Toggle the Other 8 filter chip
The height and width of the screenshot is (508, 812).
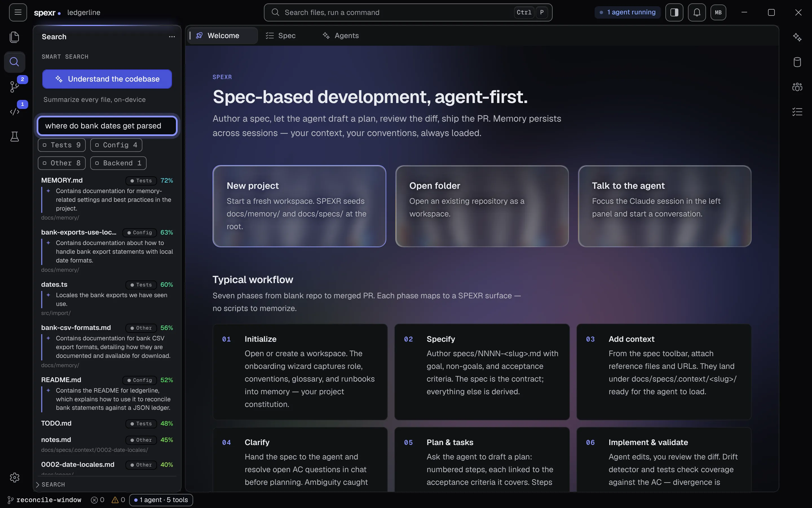point(62,163)
